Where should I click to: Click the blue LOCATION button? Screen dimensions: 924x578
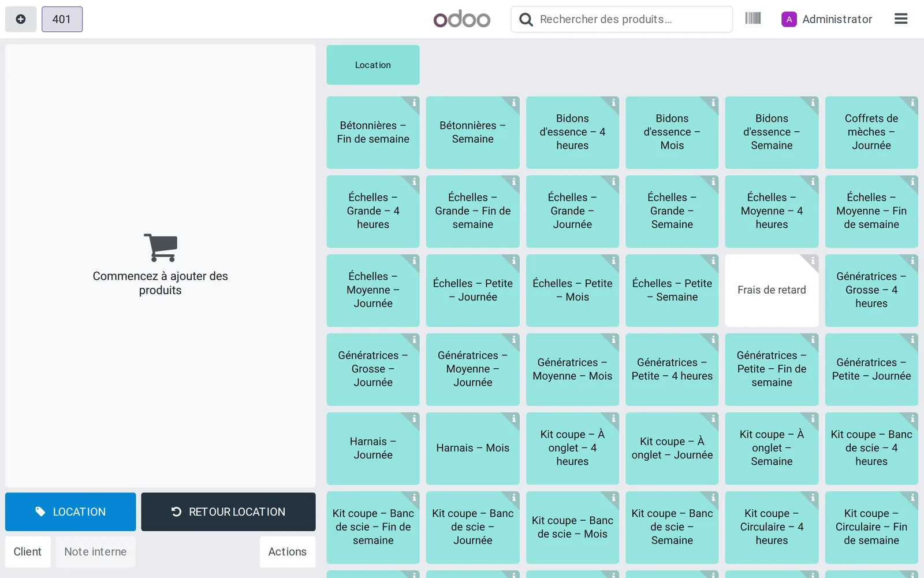(70, 512)
